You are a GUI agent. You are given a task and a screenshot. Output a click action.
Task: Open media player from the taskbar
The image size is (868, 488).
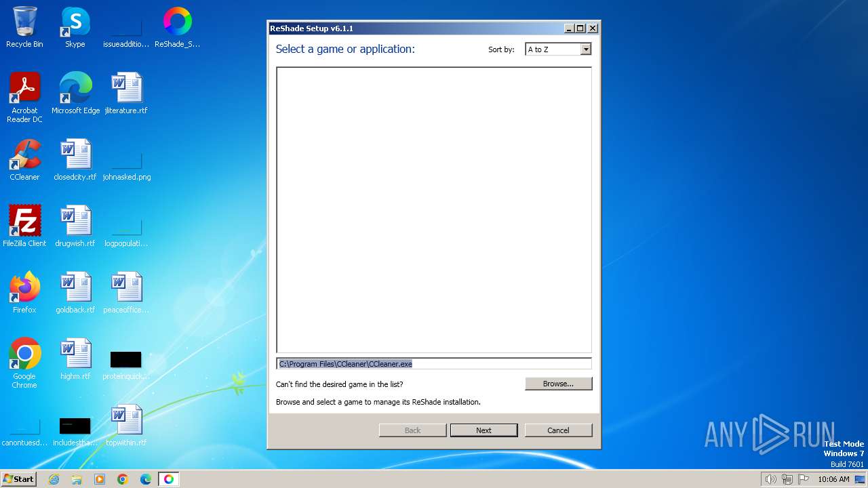tap(100, 479)
